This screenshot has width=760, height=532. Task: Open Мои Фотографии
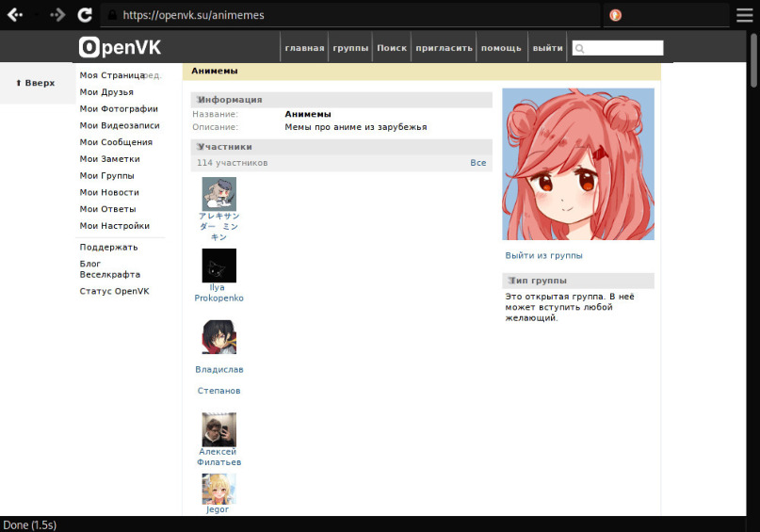[x=119, y=108]
